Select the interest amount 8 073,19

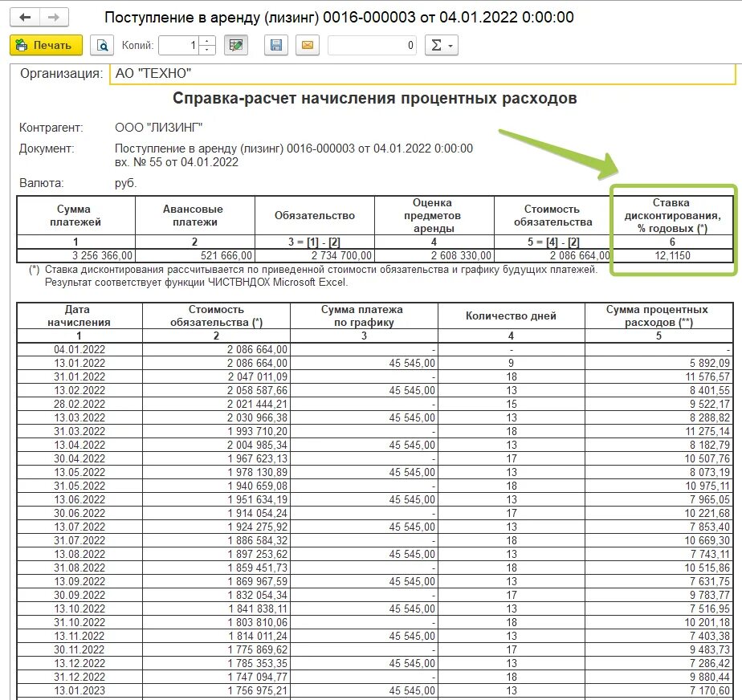click(658, 473)
